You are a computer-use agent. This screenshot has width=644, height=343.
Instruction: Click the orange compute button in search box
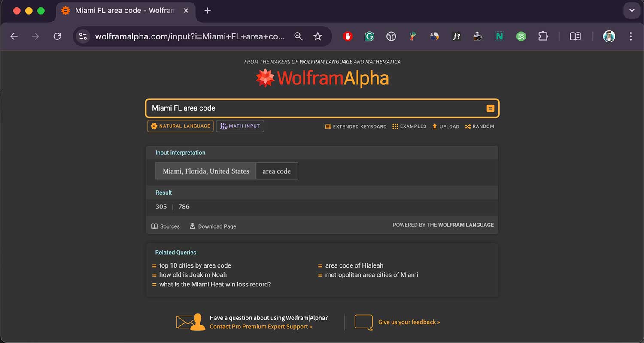coord(490,108)
